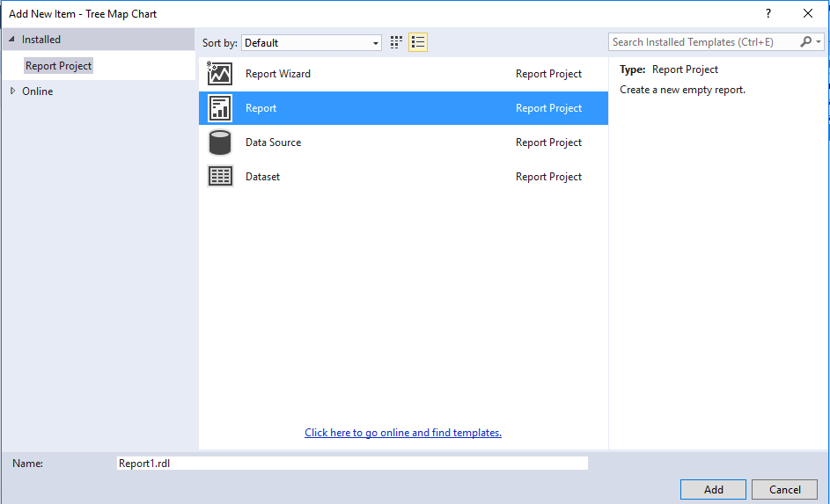The width and height of the screenshot is (830, 504).
Task: Click the Add button
Action: click(x=713, y=490)
